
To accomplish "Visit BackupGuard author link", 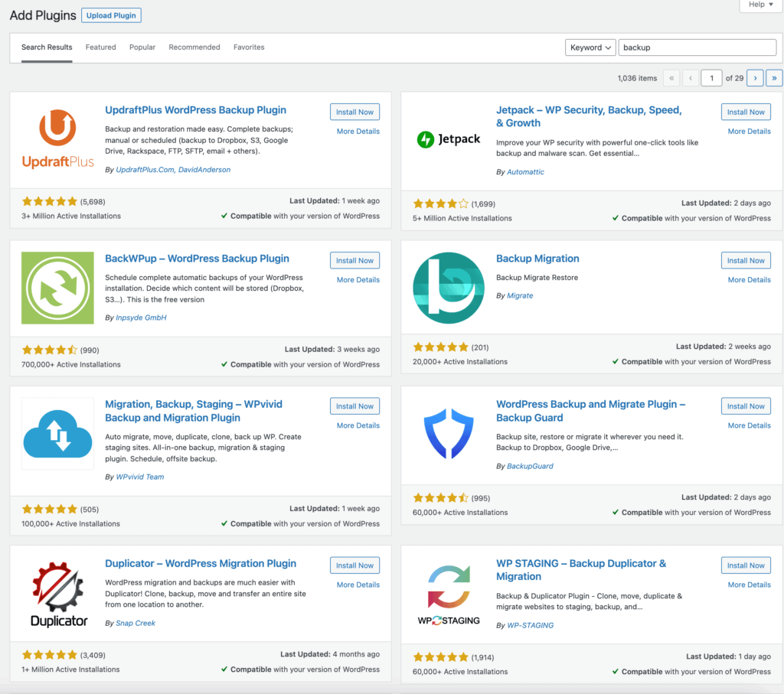I will [x=530, y=466].
